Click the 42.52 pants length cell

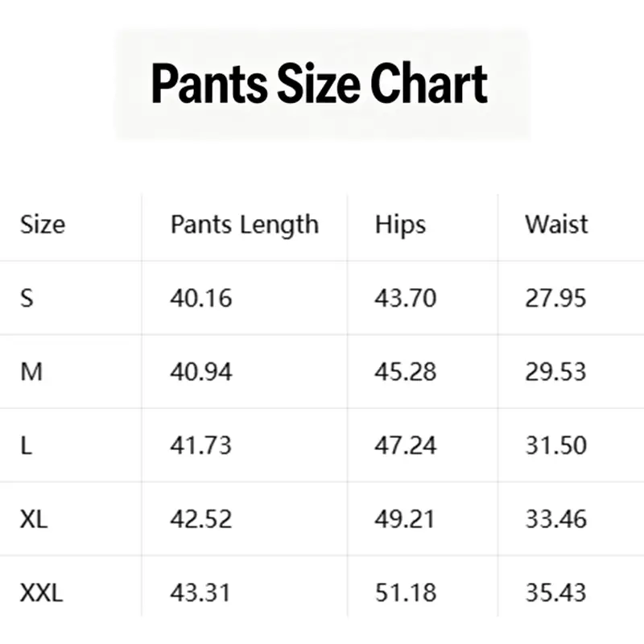coord(201,519)
